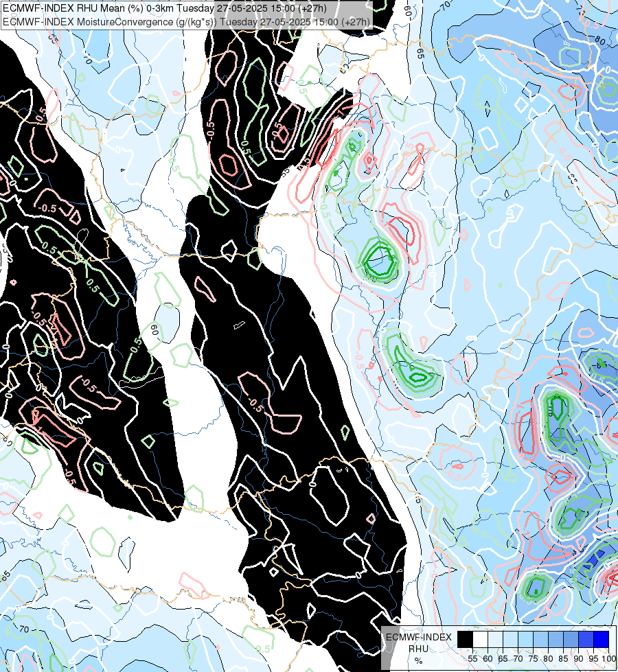Click the RHU label in the legend
This screenshot has height=672, width=618.
419,649
